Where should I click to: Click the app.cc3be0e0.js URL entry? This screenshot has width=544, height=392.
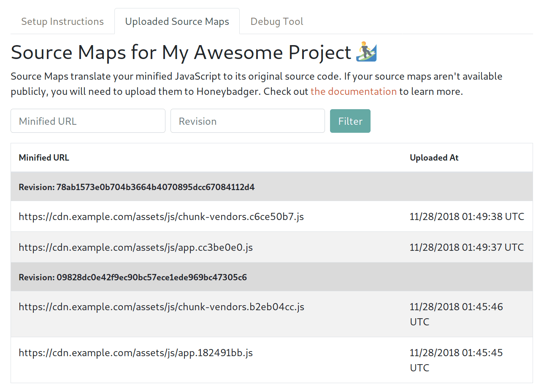136,247
